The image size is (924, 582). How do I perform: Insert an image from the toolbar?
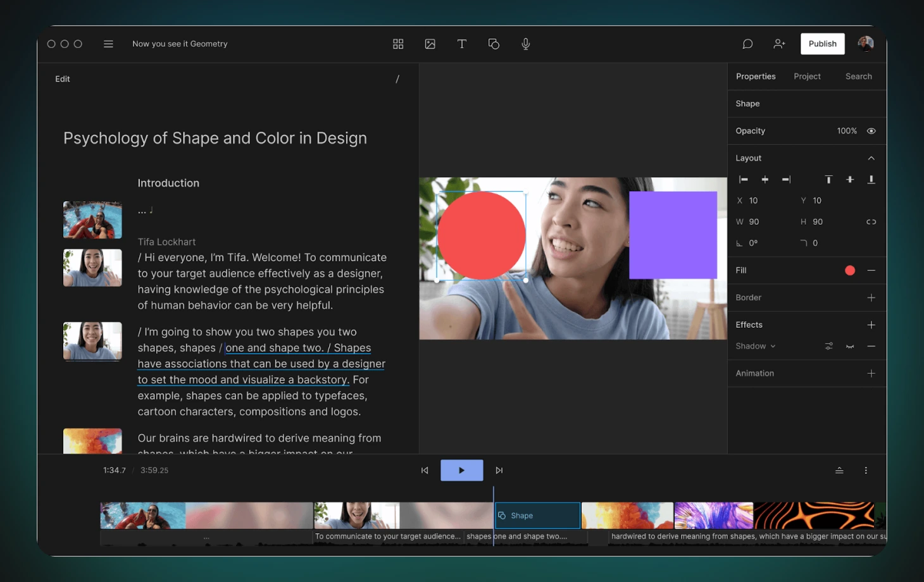pyautogui.click(x=430, y=44)
